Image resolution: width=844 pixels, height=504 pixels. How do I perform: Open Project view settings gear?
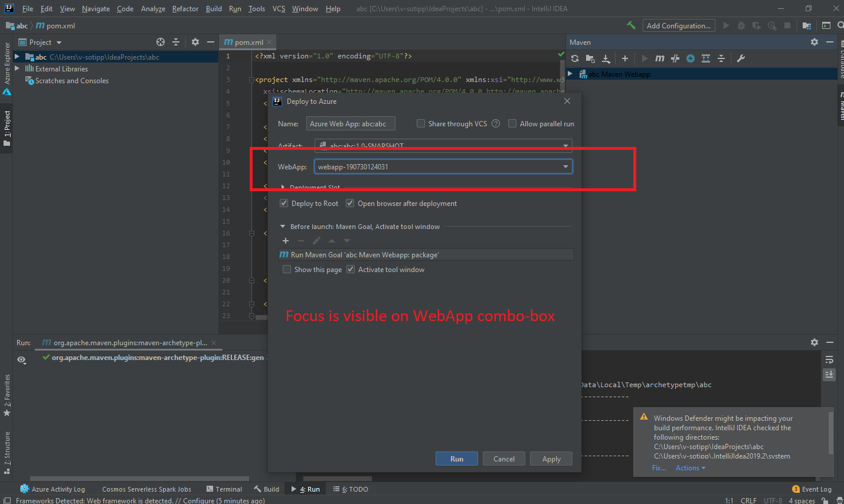195,42
